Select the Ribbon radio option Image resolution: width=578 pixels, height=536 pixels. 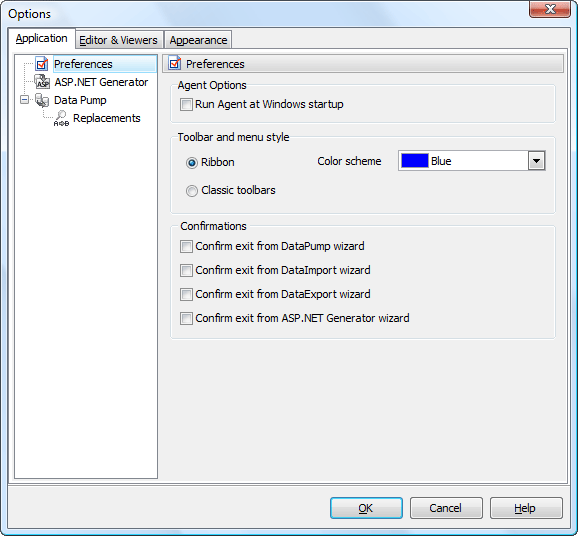pos(192,163)
